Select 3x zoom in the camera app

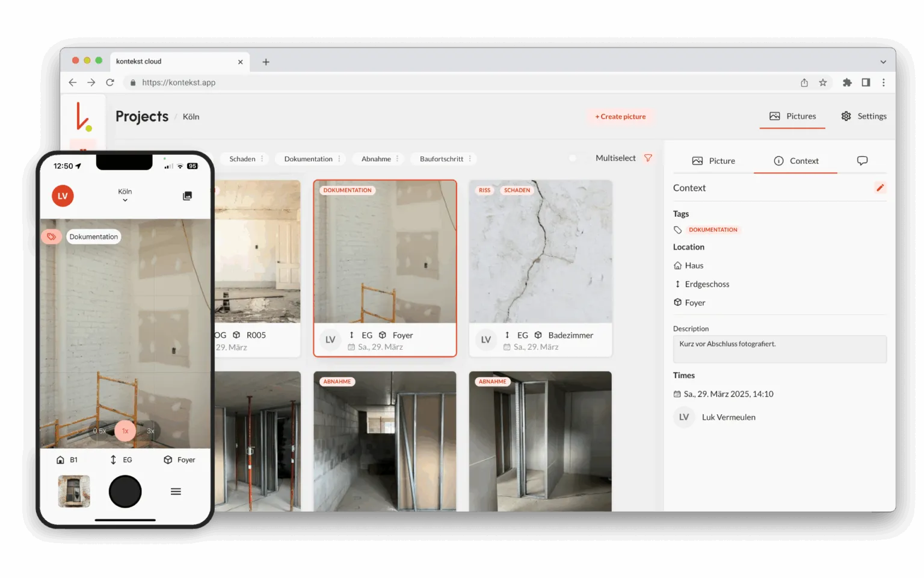pos(150,430)
